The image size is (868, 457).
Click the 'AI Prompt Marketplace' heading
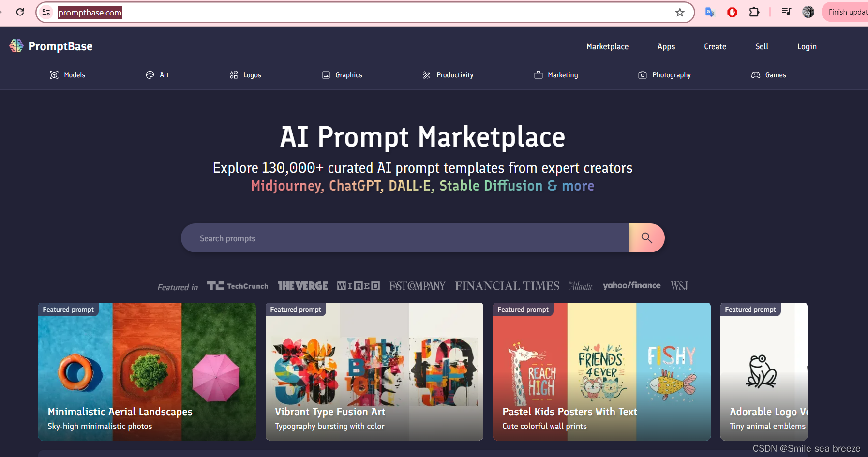point(422,137)
